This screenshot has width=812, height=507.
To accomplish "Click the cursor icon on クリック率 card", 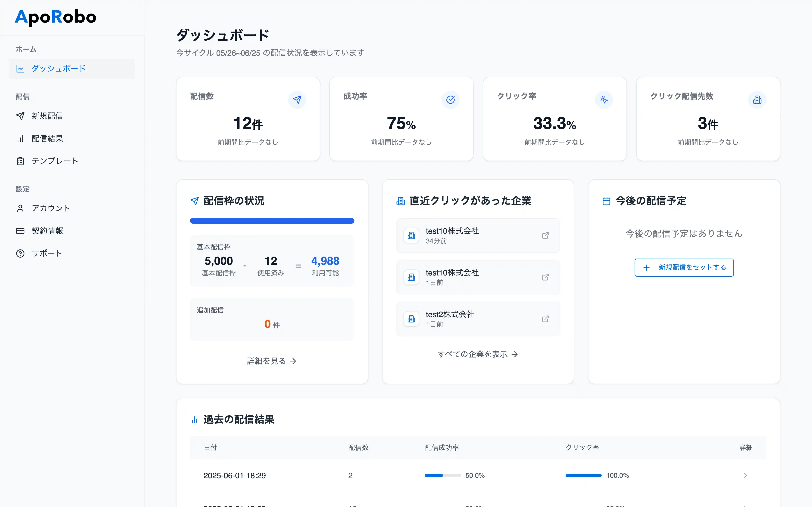I will point(604,100).
